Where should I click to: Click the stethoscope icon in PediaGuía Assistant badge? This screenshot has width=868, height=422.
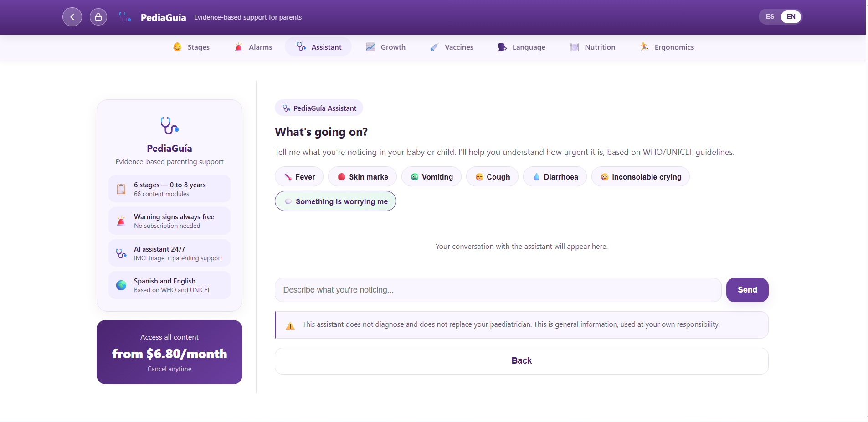click(x=286, y=108)
